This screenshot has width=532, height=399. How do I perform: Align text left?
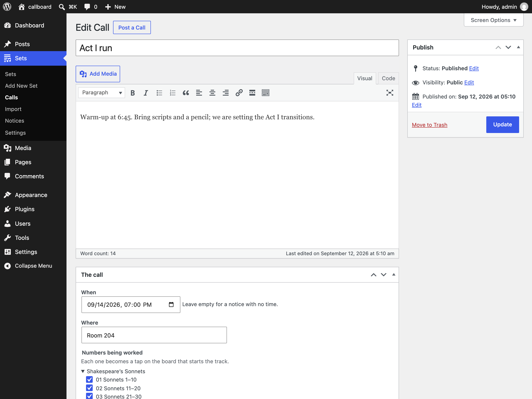[199, 93]
